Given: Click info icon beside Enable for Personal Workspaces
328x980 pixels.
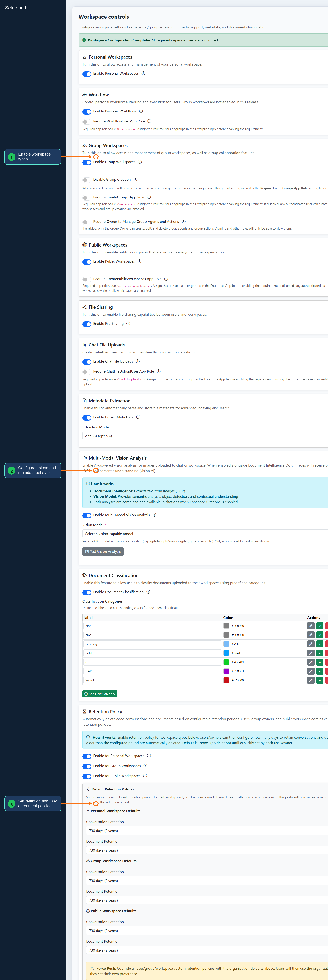Looking at the screenshot, I should coord(149,756).
